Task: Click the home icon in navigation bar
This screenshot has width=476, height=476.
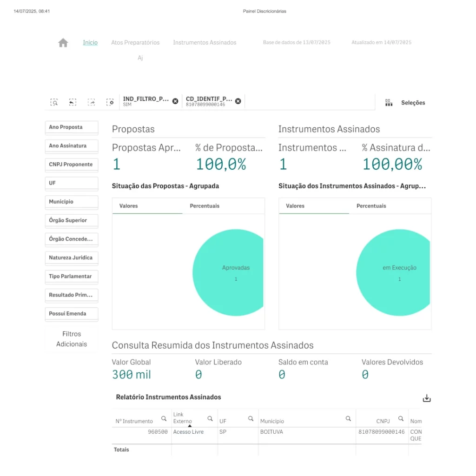Action: [63, 43]
